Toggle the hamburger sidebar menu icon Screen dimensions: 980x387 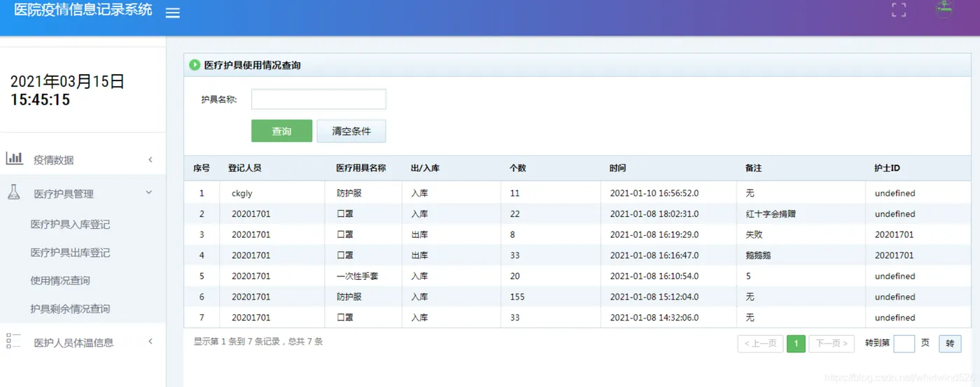[172, 13]
